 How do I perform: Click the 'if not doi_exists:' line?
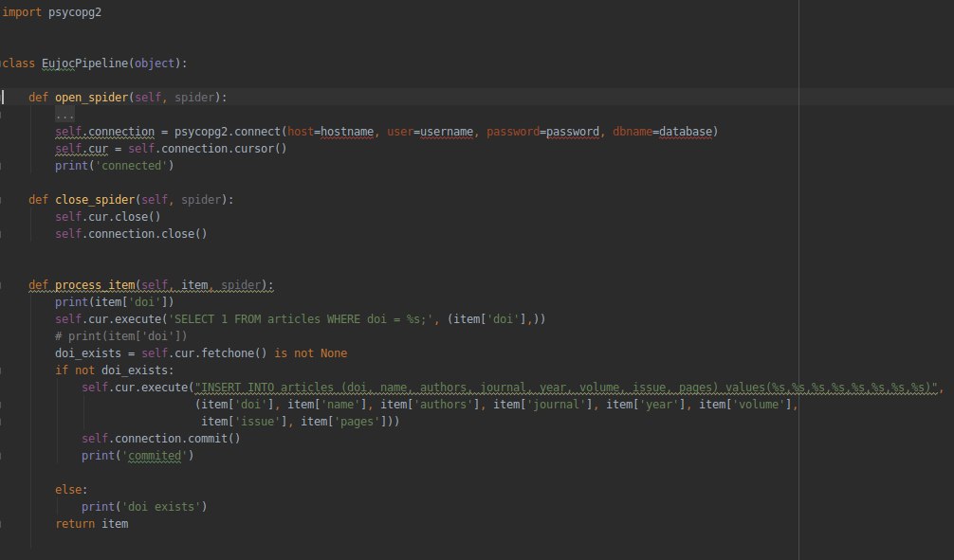tap(115, 370)
